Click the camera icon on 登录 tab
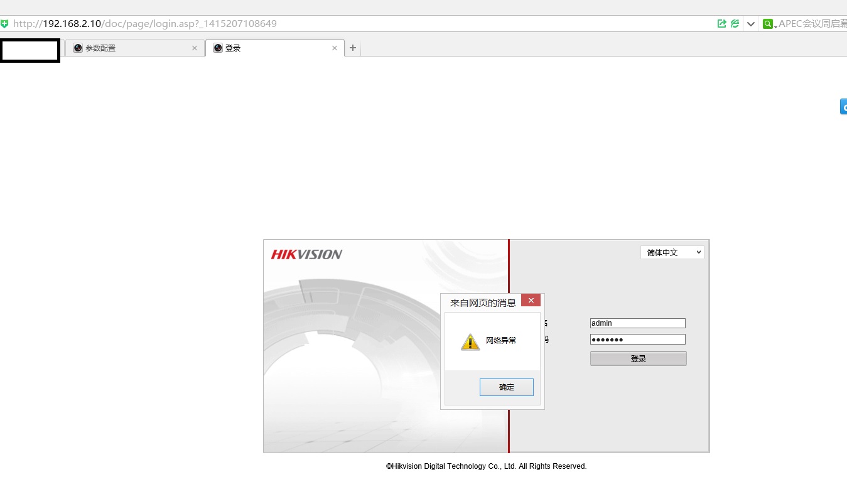The width and height of the screenshot is (847, 504). coord(218,48)
